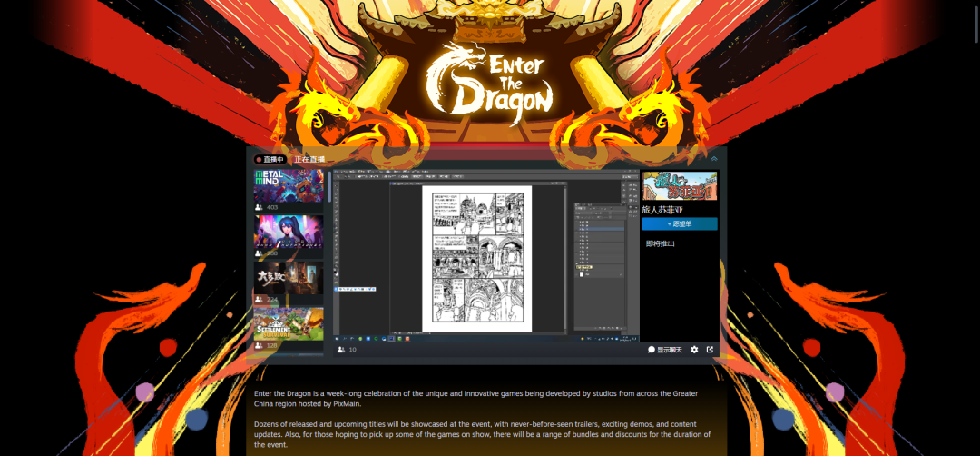Click the 正在直播 heading text
Viewport: 980px width, 456px height.
[309, 160]
